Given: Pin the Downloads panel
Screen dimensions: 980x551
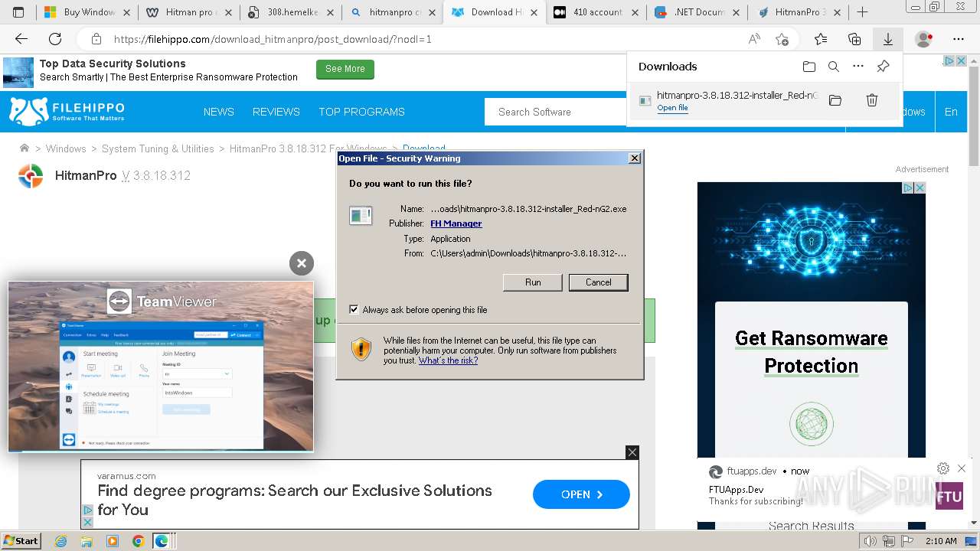Looking at the screenshot, I should click(883, 67).
